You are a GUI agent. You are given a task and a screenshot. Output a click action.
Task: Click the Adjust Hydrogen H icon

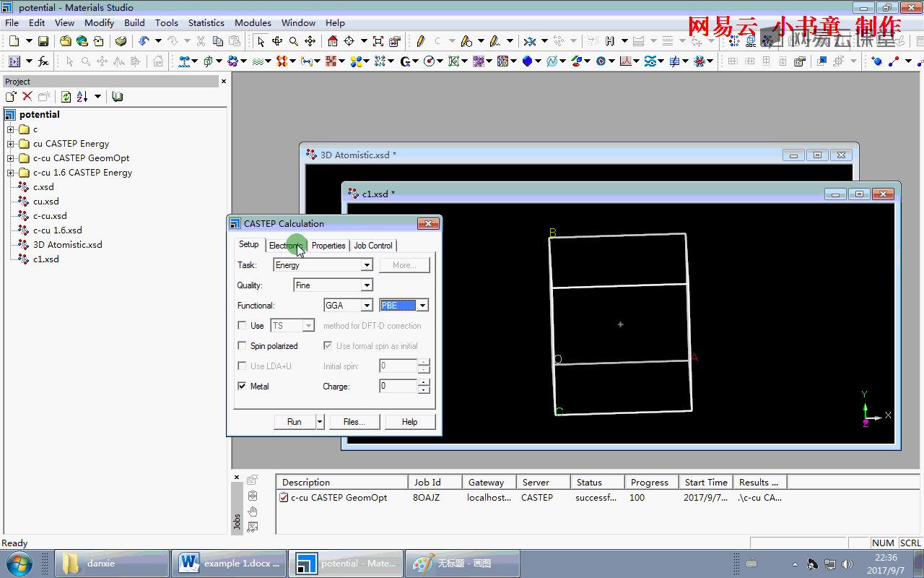click(610, 41)
